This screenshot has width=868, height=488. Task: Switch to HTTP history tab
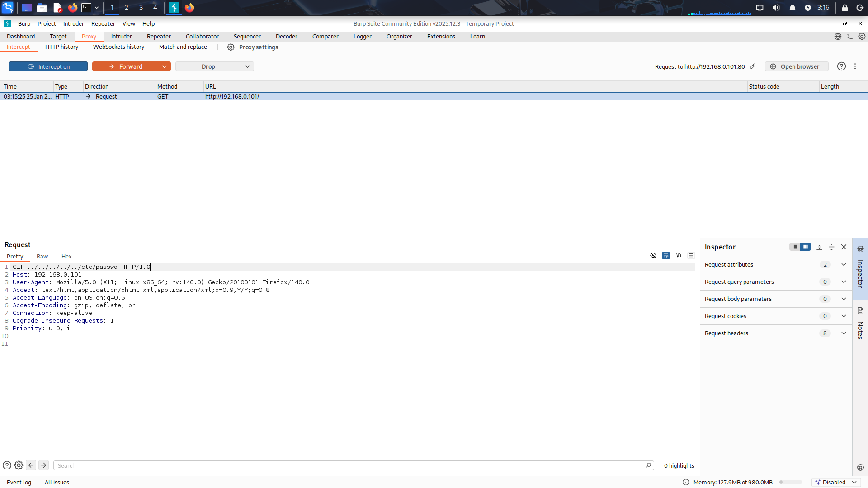tap(62, 47)
